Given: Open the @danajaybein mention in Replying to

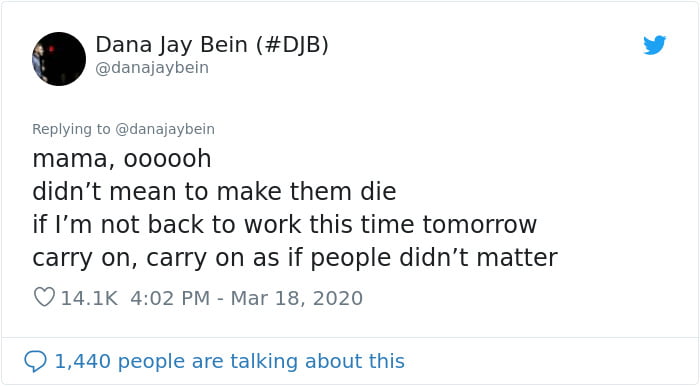Looking at the screenshot, I should 165,129.
